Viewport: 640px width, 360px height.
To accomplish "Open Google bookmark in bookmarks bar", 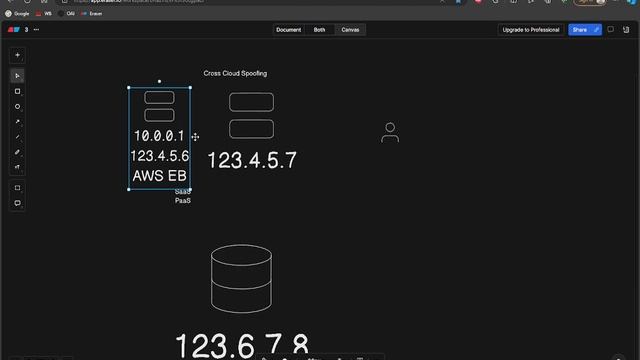I will [17, 13].
